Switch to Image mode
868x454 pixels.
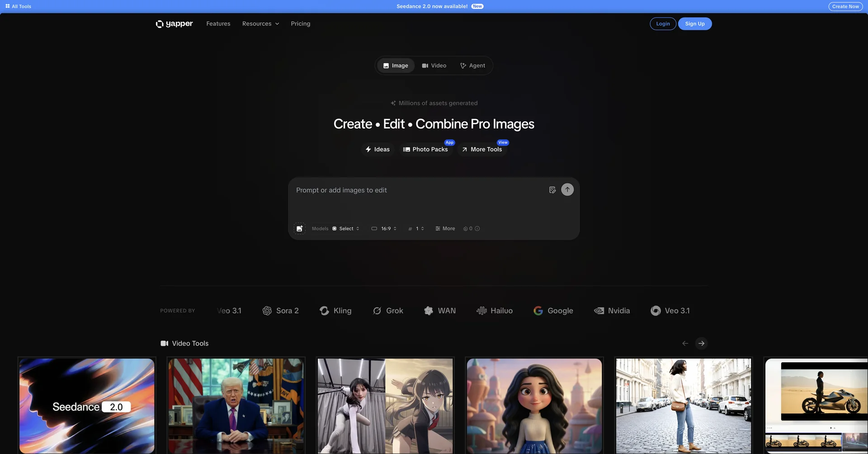click(396, 66)
